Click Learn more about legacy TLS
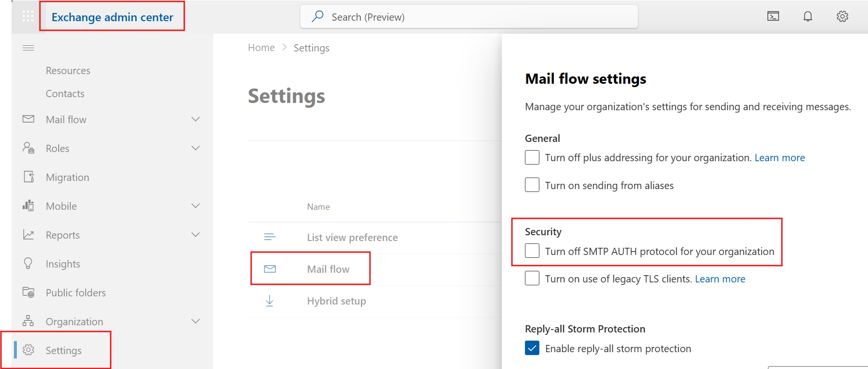The width and height of the screenshot is (868, 369). point(720,279)
